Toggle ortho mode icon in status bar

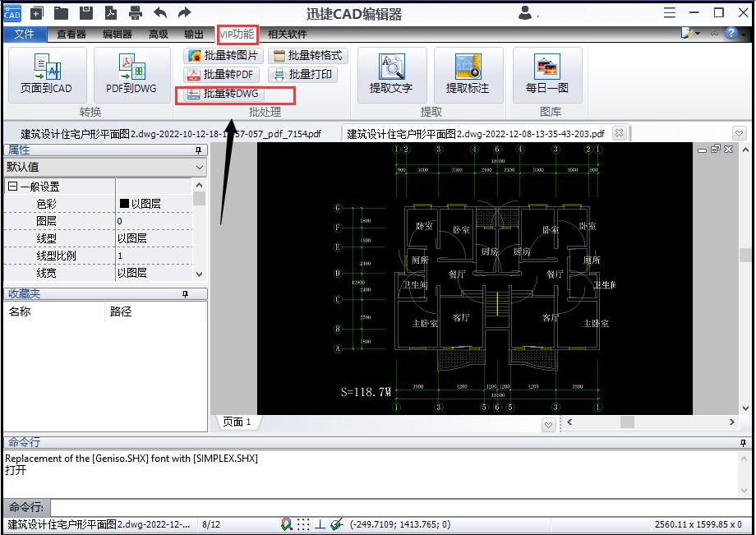coord(320,524)
